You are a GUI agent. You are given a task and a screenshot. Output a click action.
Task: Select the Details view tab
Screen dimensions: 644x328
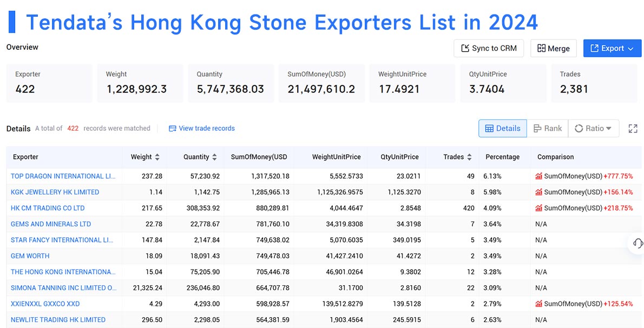[x=502, y=128]
